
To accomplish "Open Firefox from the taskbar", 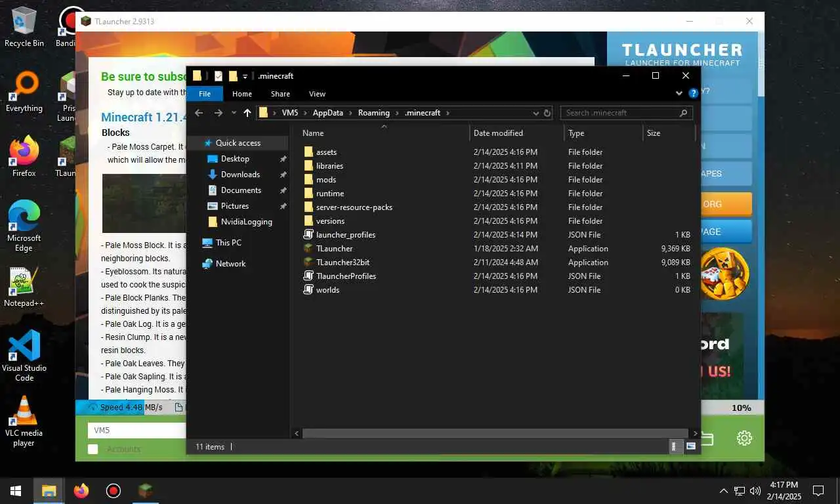I will tap(81, 490).
